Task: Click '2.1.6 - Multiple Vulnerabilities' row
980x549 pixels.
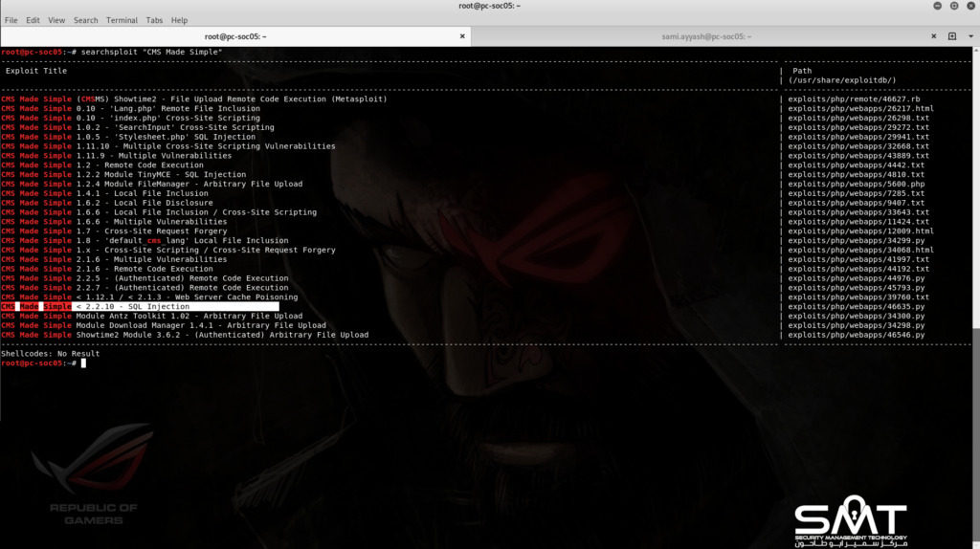Action: 114,259
